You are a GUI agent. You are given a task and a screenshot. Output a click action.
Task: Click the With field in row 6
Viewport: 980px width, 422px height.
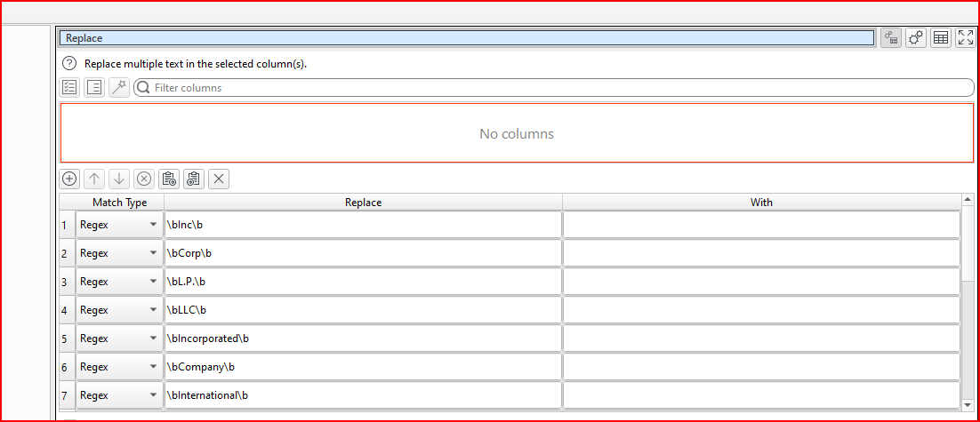tap(761, 366)
